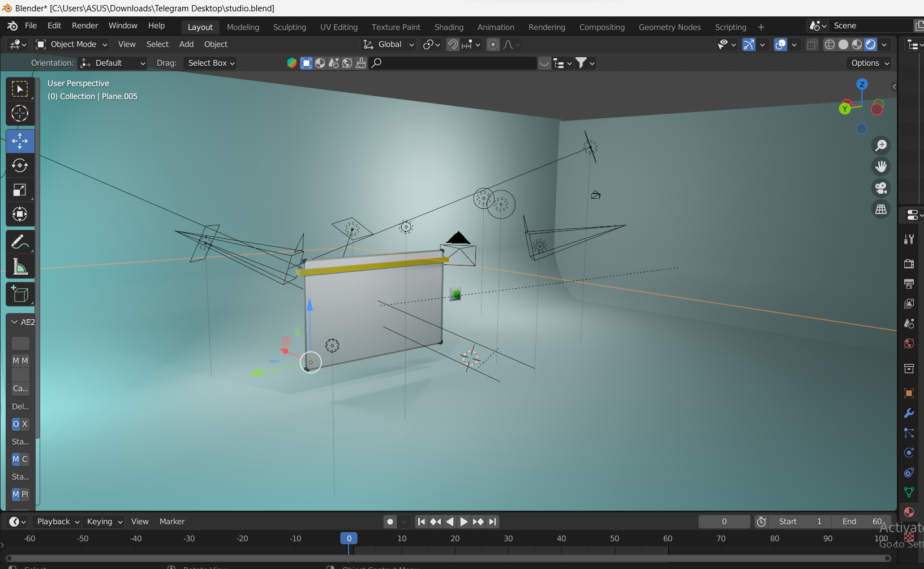Toggle proportional editing
Screen dimensions: 924x569
pyautogui.click(x=493, y=45)
